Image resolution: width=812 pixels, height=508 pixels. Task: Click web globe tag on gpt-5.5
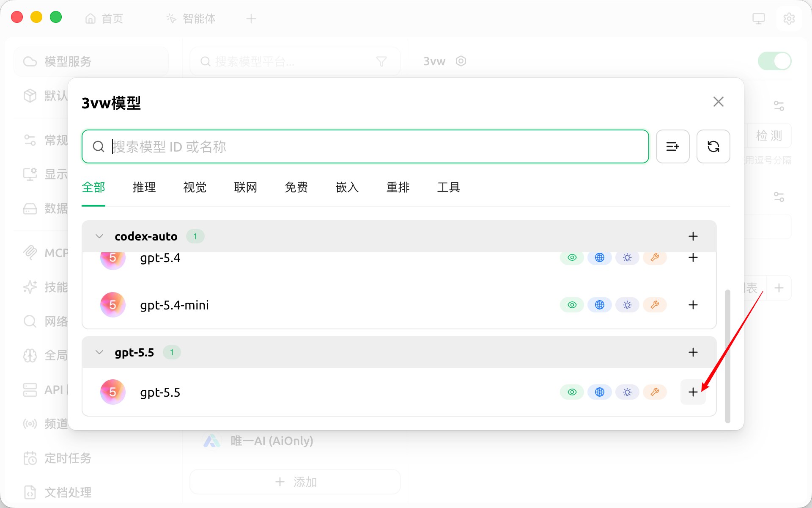pyautogui.click(x=599, y=392)
